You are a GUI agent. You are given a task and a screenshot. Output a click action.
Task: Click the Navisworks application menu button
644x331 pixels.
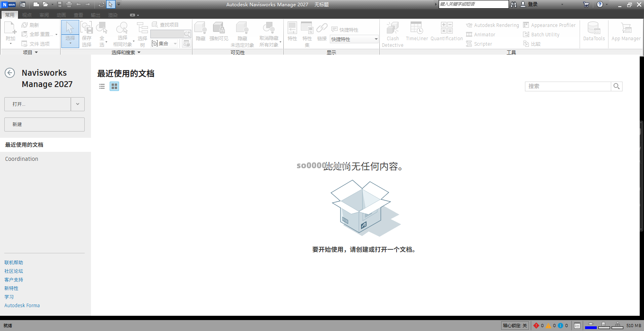point(9,4)
